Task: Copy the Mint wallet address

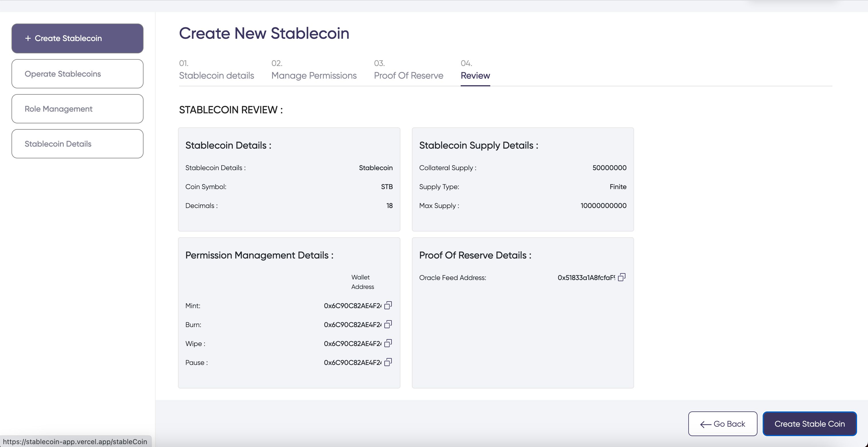Action: tap(388, 305)
